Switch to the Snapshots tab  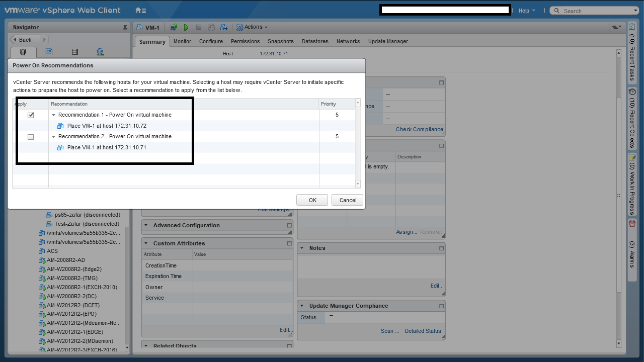coord(280,41)
